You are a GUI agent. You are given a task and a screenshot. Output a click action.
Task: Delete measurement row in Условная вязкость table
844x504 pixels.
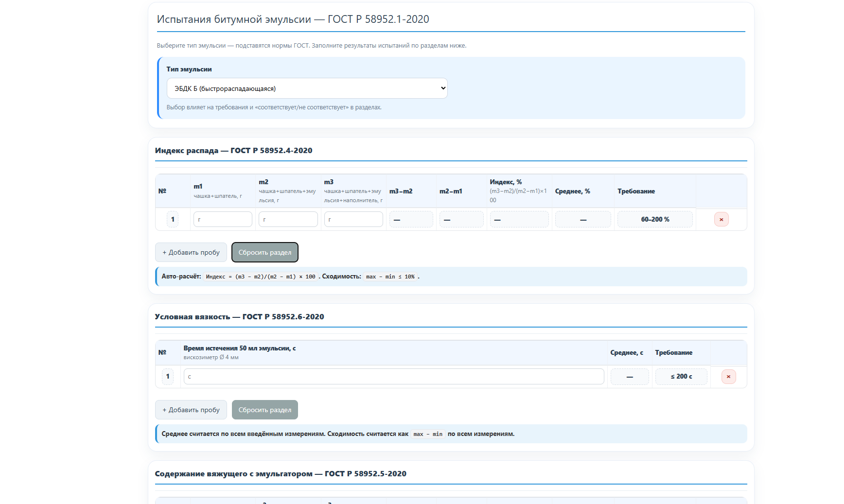point(728,377)
